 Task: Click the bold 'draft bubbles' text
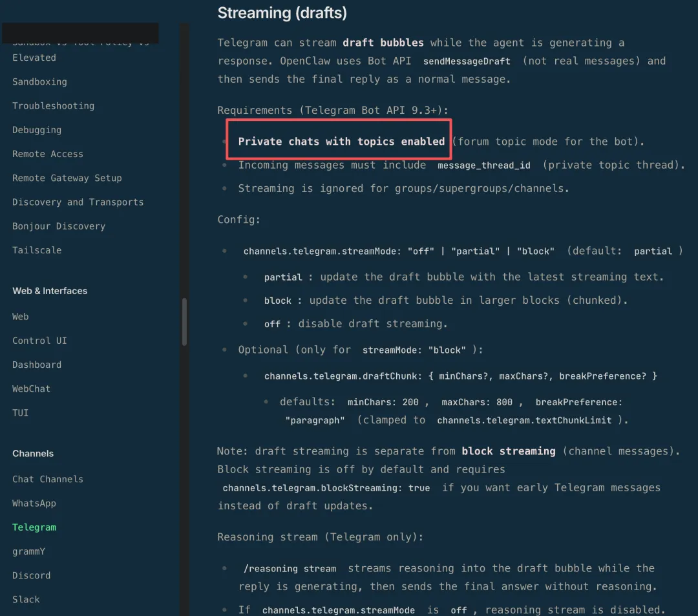click(x=383, y=43)
